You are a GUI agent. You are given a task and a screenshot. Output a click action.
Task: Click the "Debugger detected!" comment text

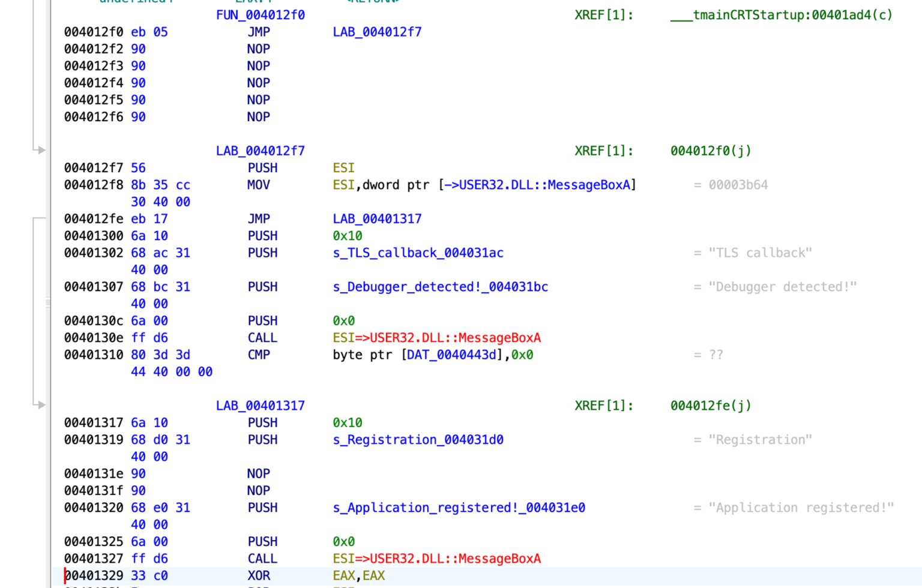pos(776,287)
